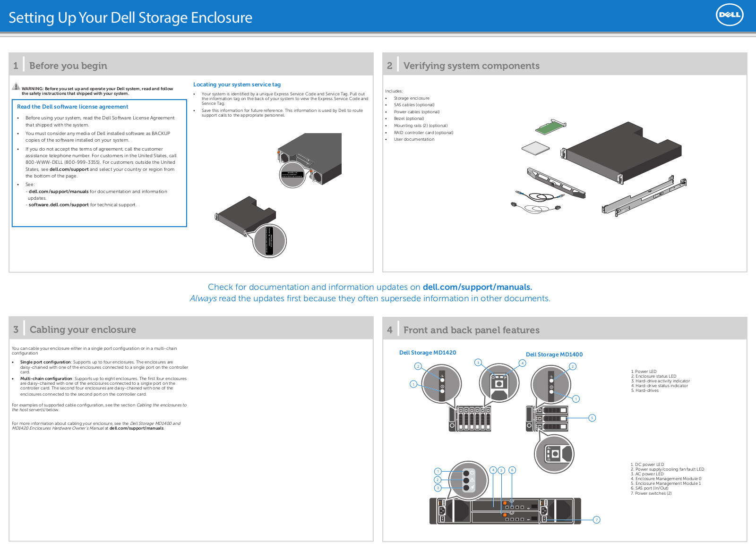Viewport: 756px width, 558px height.
Task: Click the back panel enclosure diagram
Action: coord(505,511)
